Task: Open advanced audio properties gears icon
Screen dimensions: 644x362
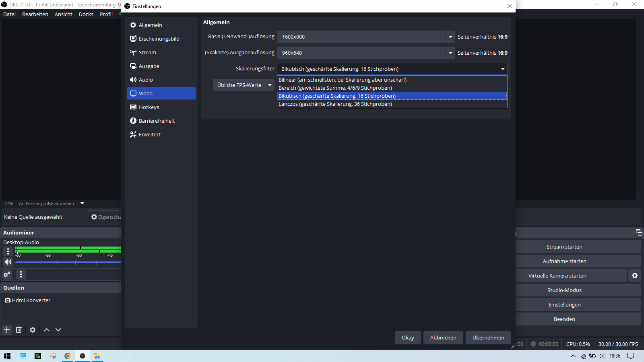Action: 7,274
